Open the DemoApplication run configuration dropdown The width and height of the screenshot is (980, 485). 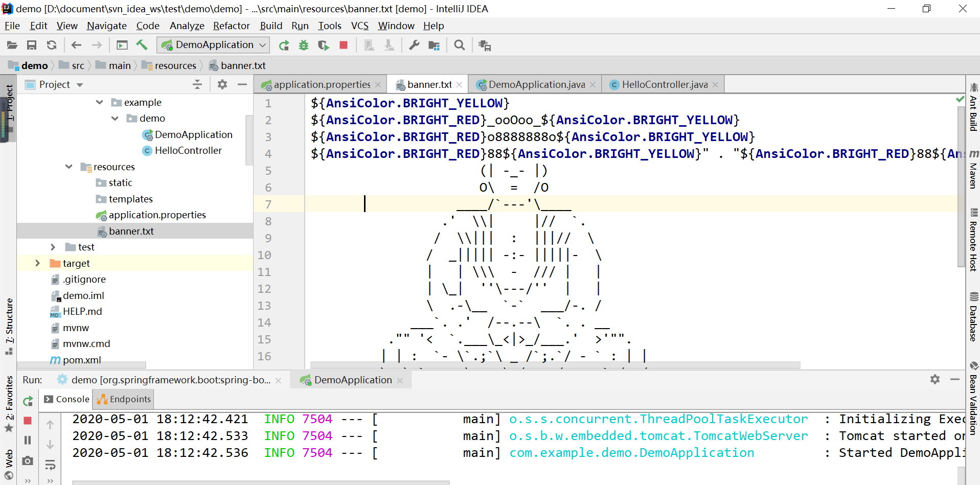tap(213, 45)
